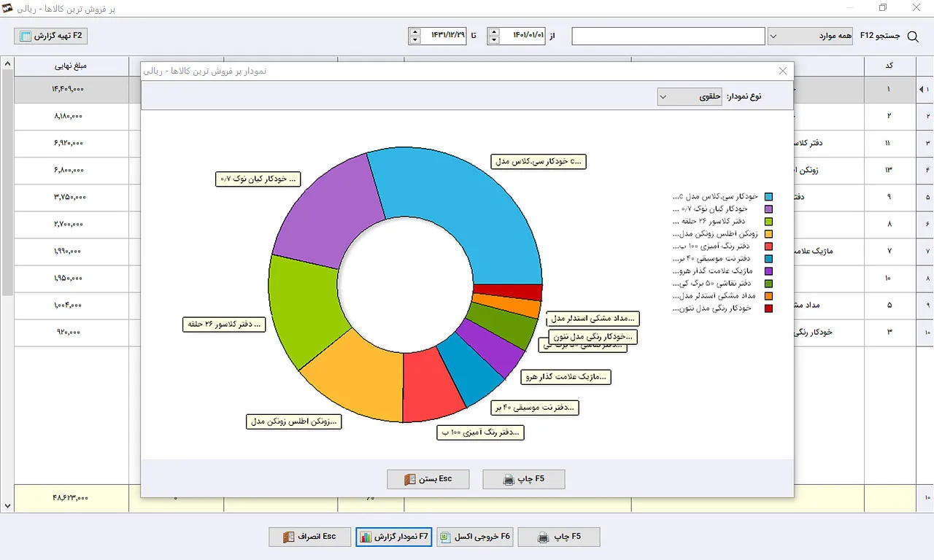This screenshot has width=934, height=560.
Task: Close the chart dialog with X
Action: 783,71
